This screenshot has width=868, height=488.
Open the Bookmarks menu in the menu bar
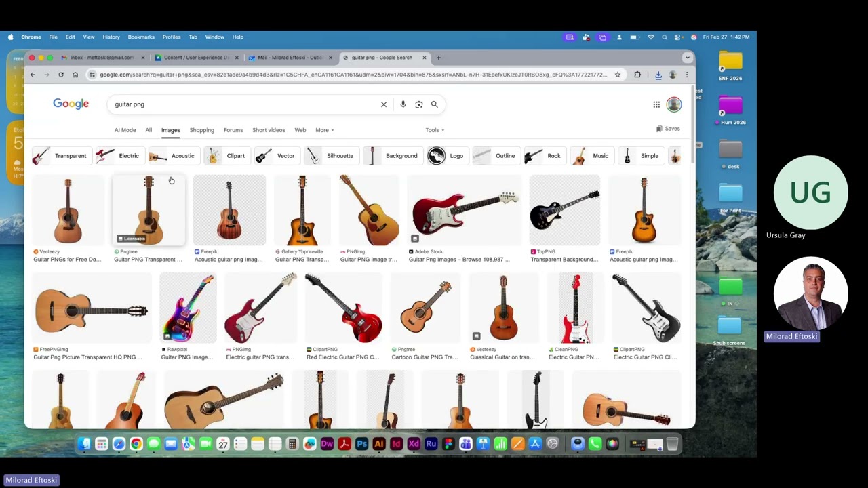coord(141,37)
